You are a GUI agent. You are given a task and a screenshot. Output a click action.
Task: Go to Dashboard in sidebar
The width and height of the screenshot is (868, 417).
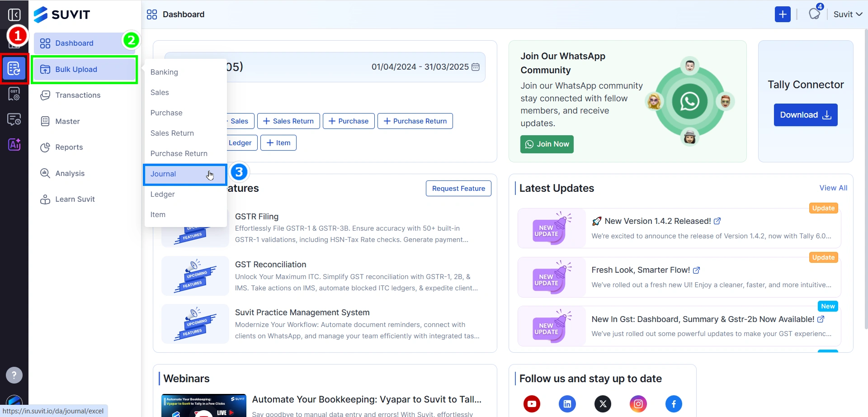click(x=84, y=43)
